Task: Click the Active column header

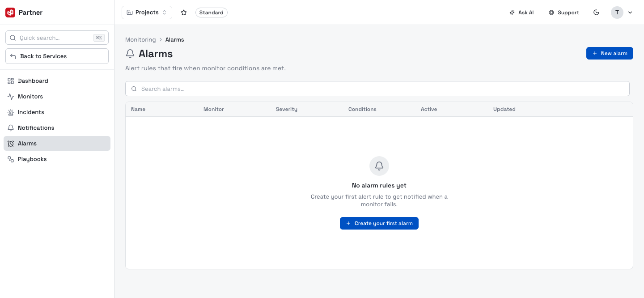Action: [429, 109]
